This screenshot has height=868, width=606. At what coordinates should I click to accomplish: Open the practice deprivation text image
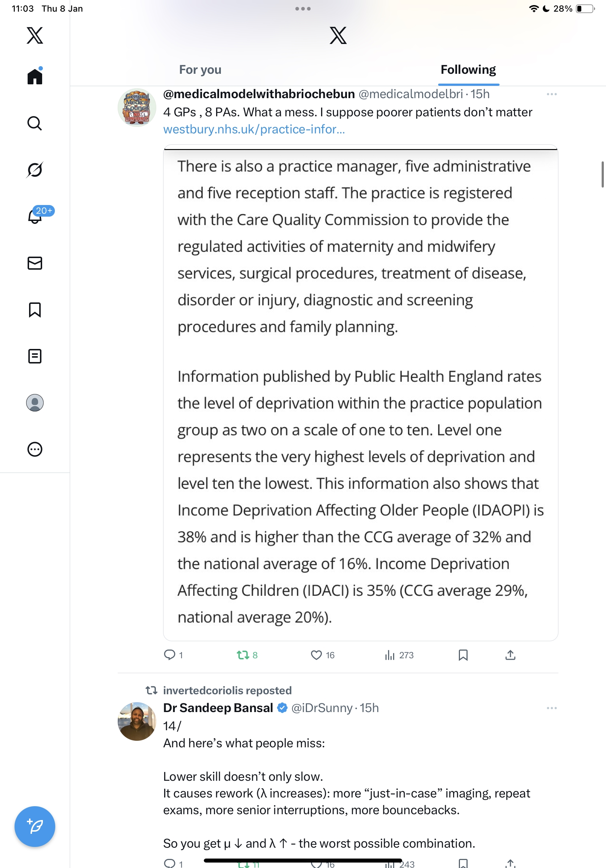tap(360, 393)
